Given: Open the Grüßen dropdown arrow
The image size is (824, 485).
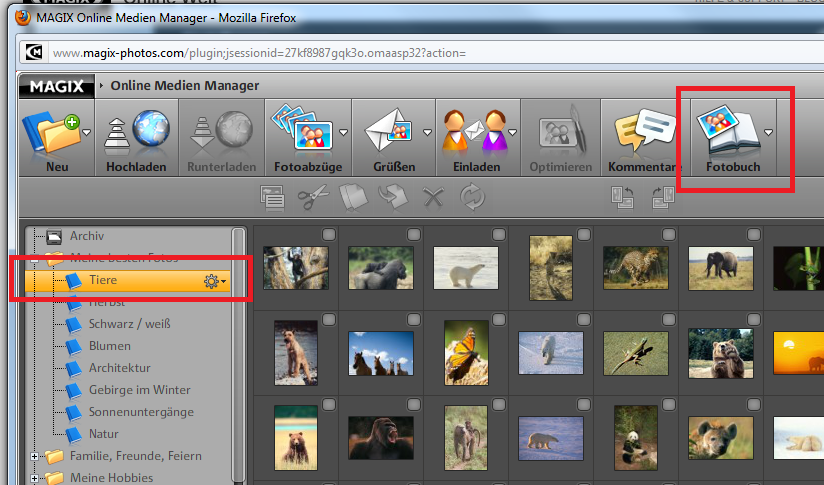Looking at the screenshot, I should 428,132.
